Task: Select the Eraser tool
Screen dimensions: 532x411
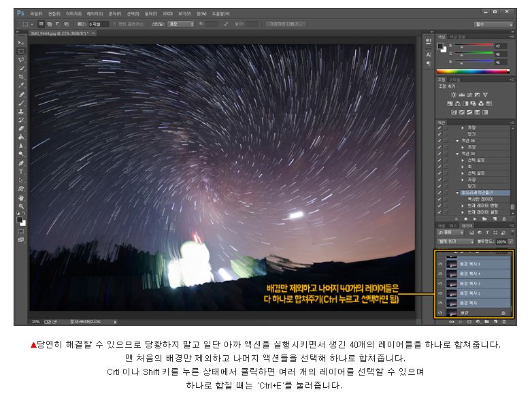Action: click(21, 129)
